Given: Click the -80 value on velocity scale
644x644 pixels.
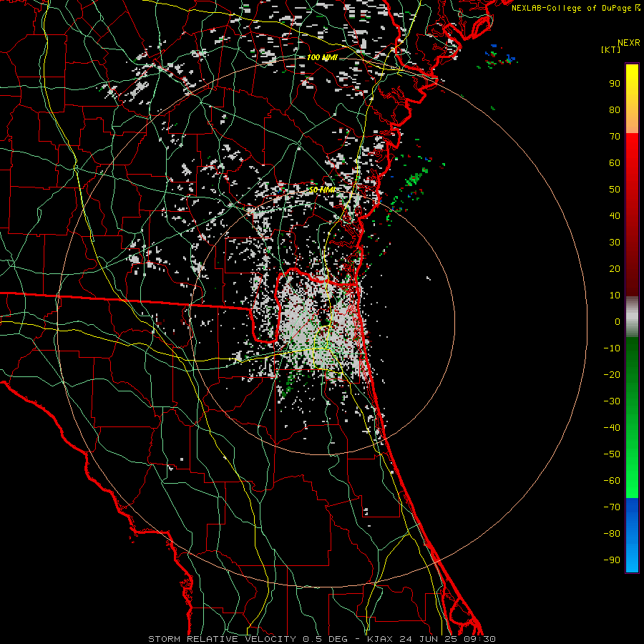Looking at the screenshot, I should click(612, 534).
